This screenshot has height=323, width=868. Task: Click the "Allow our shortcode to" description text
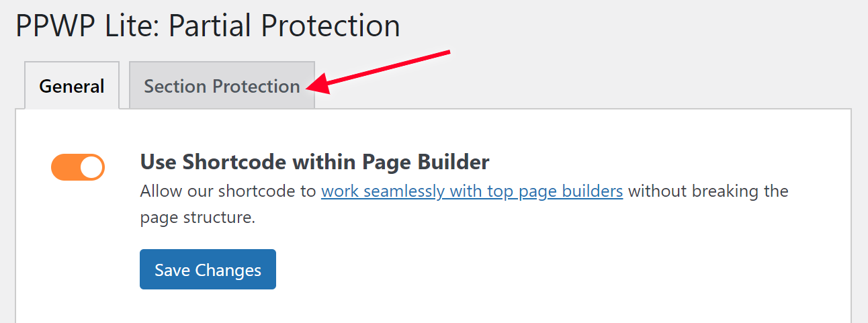tap(228, 191)
